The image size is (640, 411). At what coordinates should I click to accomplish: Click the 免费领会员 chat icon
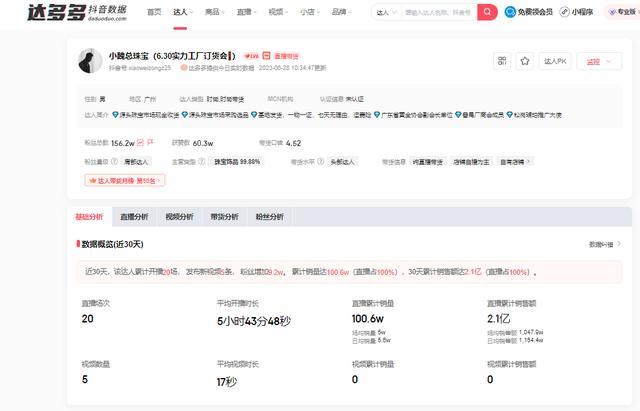point(510,12)
